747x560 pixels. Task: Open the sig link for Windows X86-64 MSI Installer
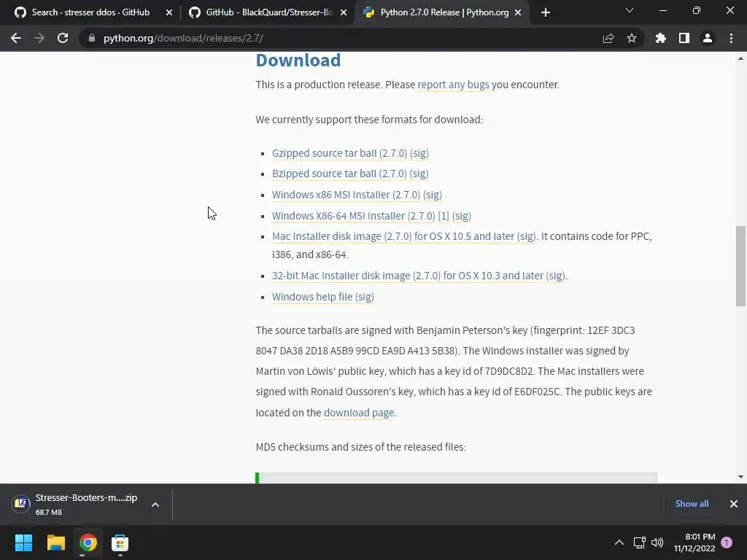462,216
